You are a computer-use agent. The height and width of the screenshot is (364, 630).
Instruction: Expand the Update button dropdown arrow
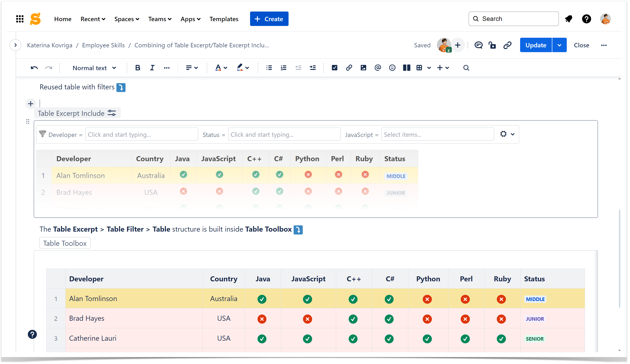click(559, 45)
